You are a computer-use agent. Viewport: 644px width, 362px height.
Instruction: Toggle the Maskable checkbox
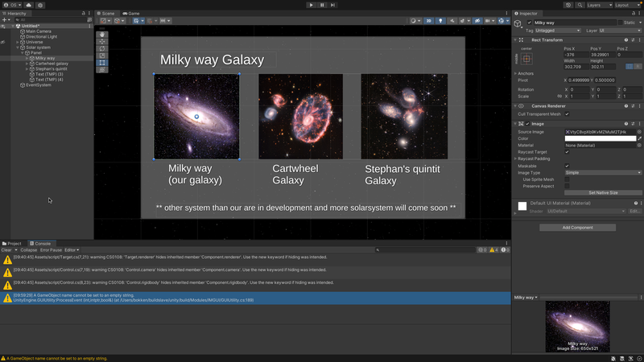tap(567, 166)
